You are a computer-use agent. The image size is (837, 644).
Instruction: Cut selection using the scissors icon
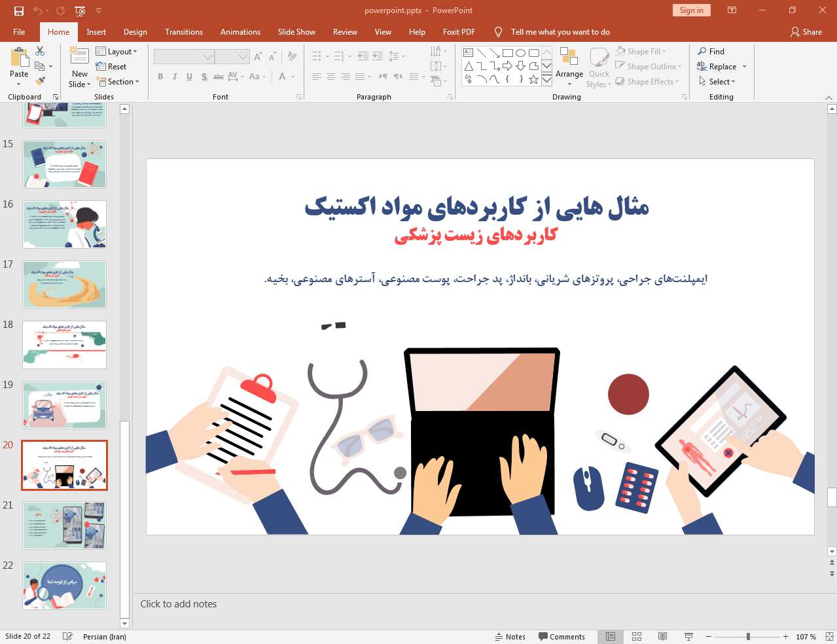(x=40, y=51)
